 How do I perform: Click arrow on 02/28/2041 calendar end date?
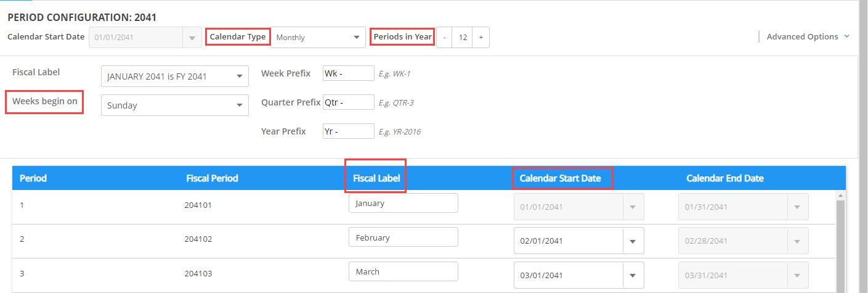pyautogui.click(x=797, y=241)
